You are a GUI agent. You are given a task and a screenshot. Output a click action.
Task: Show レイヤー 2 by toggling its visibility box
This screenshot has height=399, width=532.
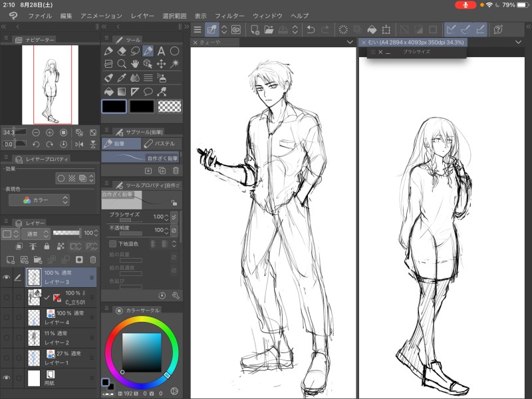pyautogui.click(x=7, y=338)
